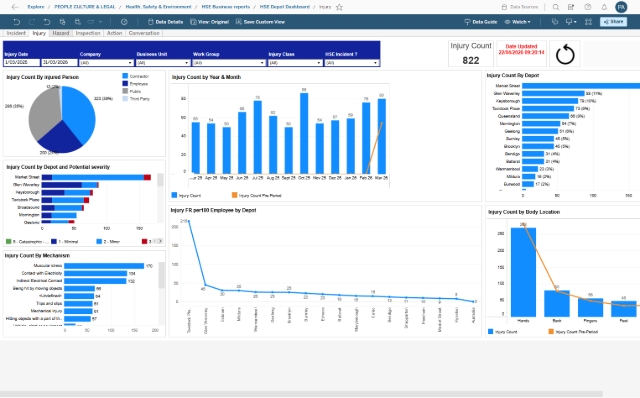Screen dimensions: 640x398
Task: Select the Injury tab
Action: tap(39, 33)
